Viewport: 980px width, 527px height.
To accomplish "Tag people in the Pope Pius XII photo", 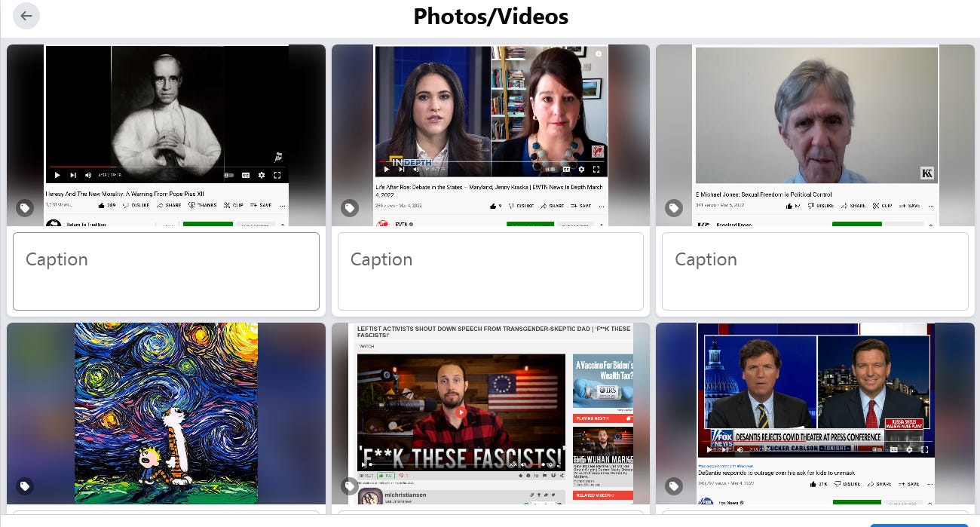I will point(25,208).
